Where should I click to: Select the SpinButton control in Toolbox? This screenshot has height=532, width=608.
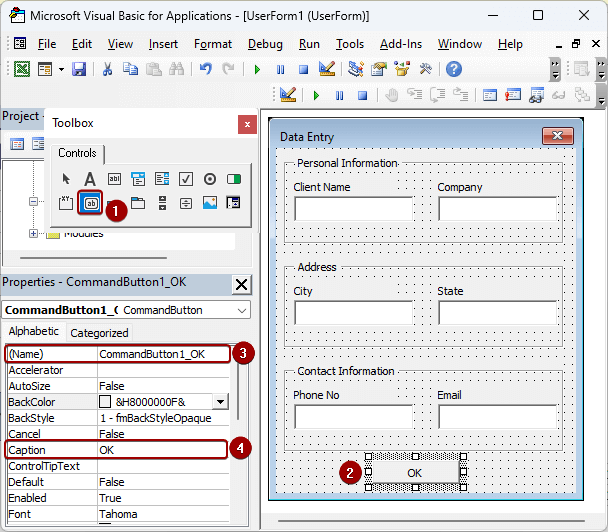click(x=186, y=203)
